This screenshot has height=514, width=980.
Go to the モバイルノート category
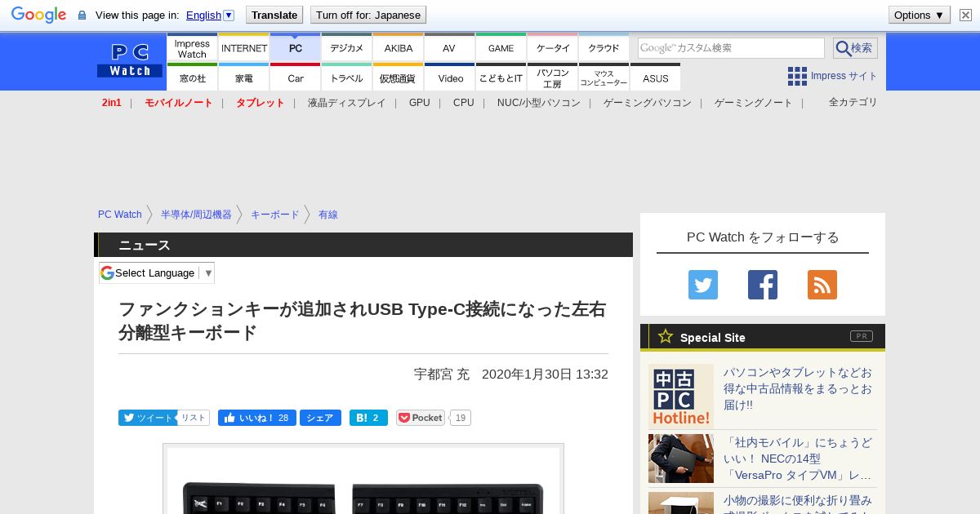click(178, 103)
